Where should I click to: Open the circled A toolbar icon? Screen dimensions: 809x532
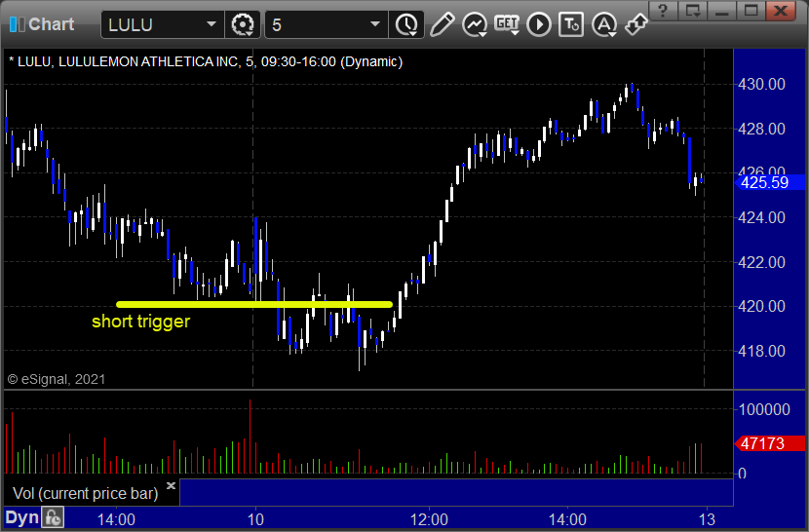click(604, 24)
